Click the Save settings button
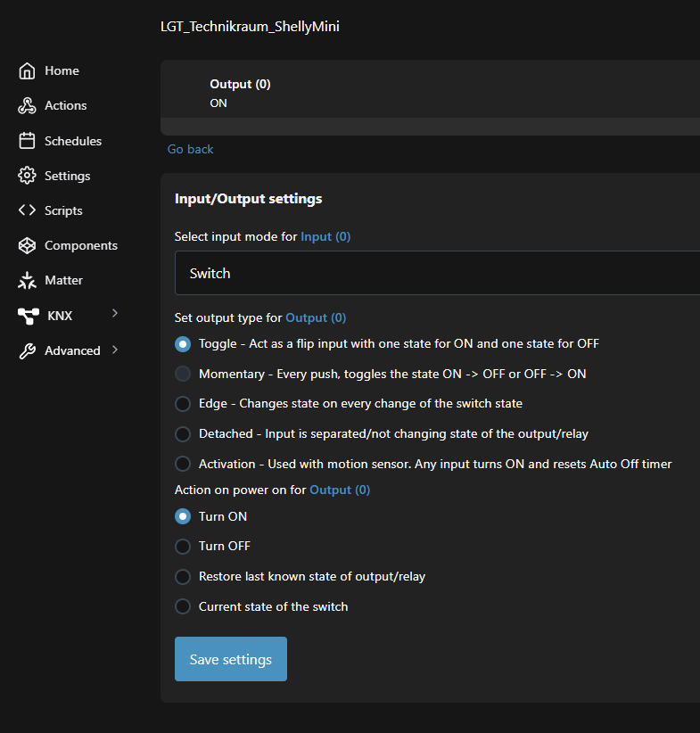This screenshot has width=700, height=733. point(231,659)
